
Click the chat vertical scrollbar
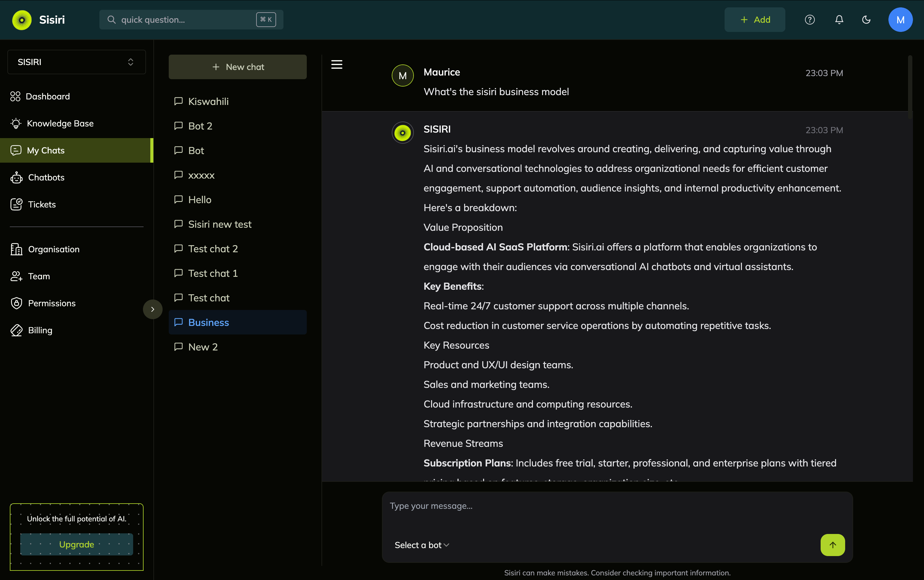[x=910, y=87]
